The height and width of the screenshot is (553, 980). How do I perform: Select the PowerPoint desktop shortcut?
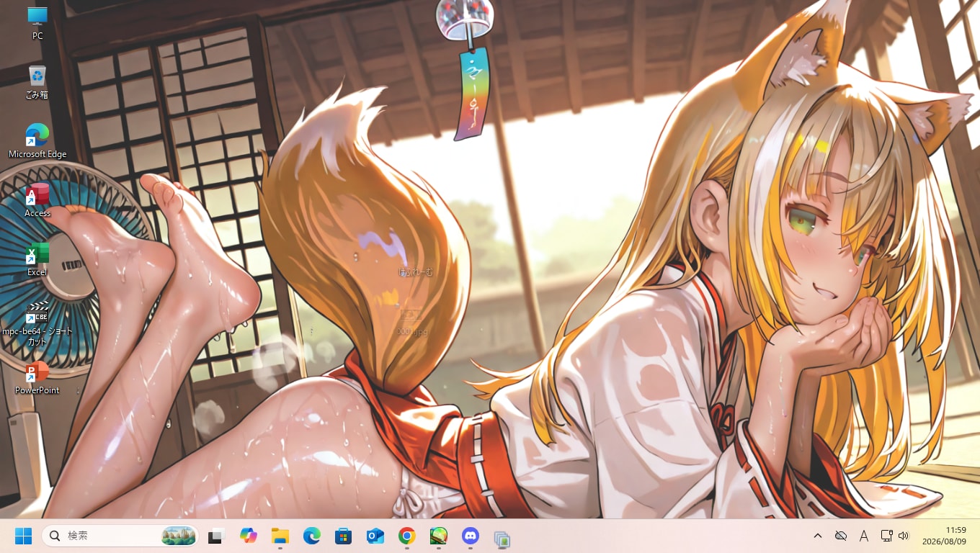point(37,377)
